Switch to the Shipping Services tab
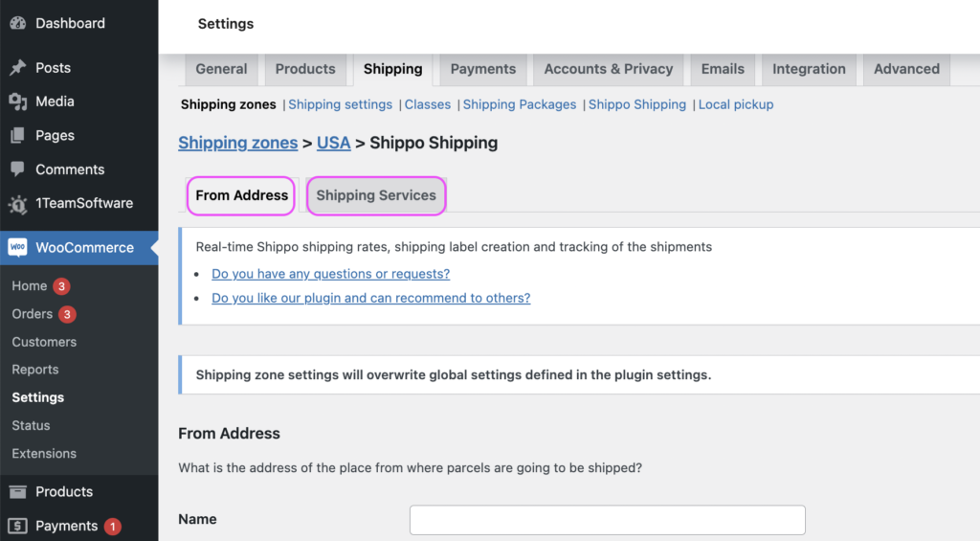 pos(376,195)
